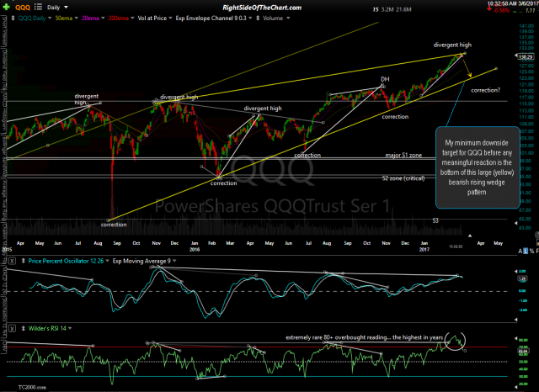Expand the 50ema dropdown arrow
The width and height of the screenshot is (539, 392).
[77, 19]
